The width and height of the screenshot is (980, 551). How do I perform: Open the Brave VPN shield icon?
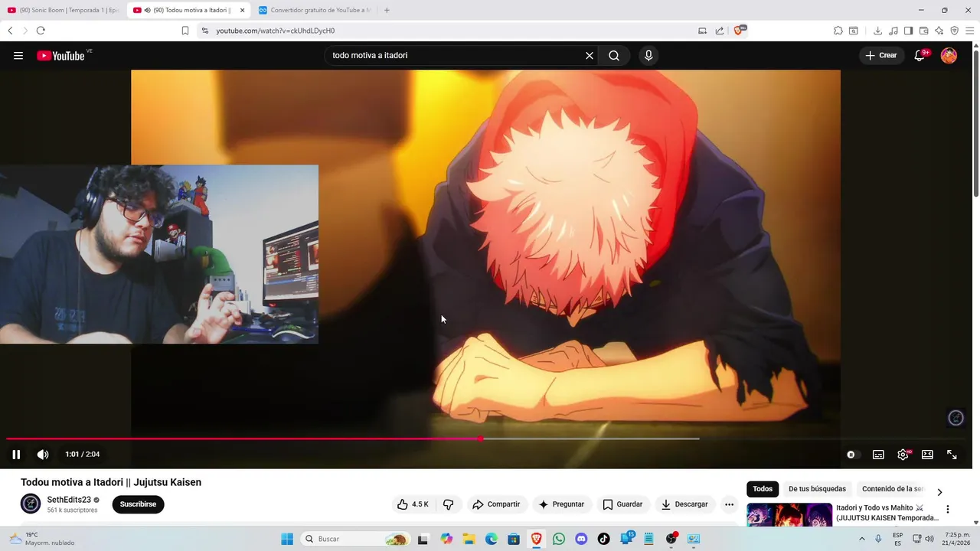(954, 31)
